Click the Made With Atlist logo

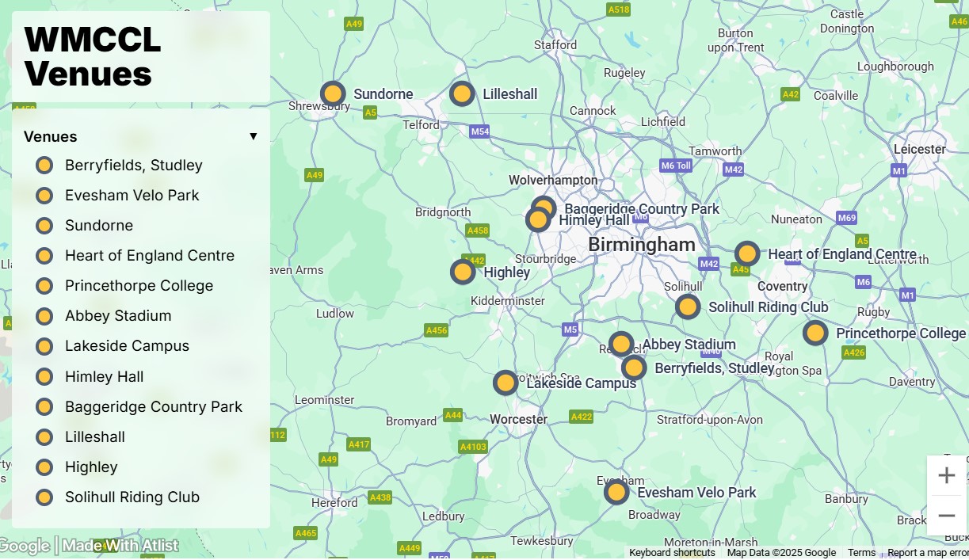point(120,546)
